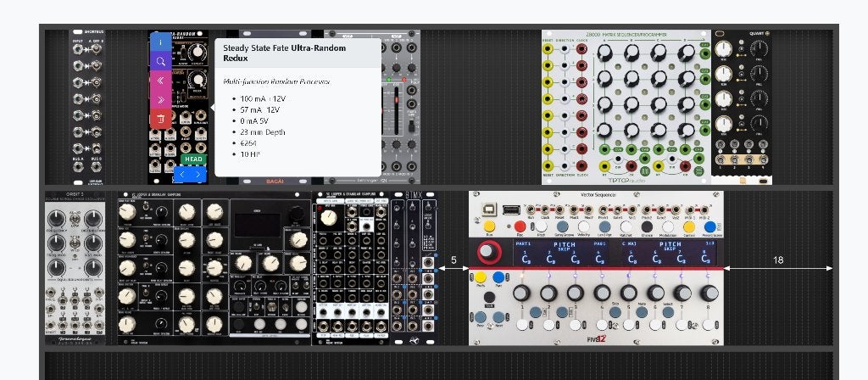
Task: Select the Orbit 5 chaos oscillator module
Action: click(75, 268)
